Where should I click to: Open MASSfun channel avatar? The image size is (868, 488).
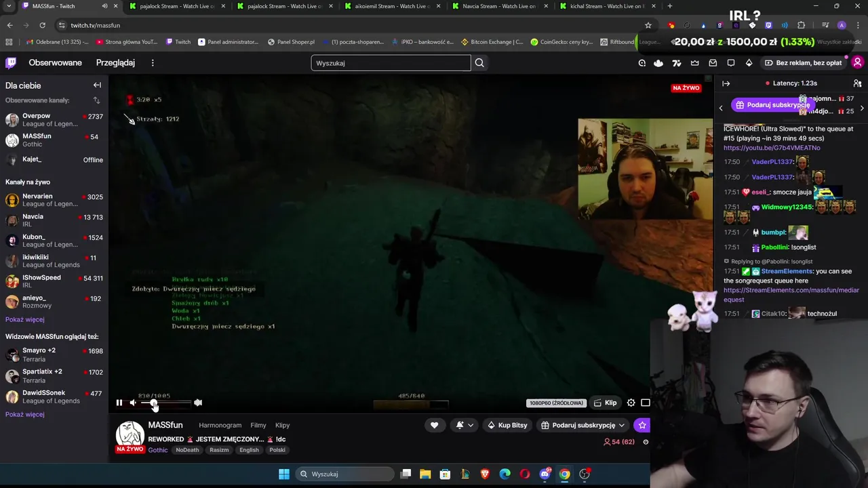[130, 435]
